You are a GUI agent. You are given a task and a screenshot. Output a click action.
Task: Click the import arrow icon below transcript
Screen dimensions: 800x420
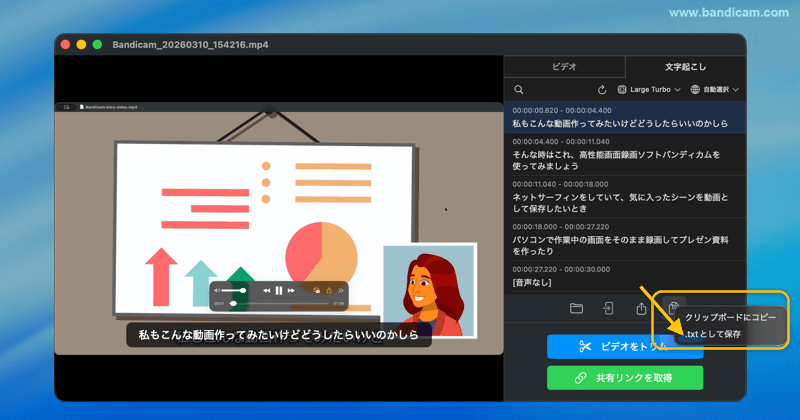pos(608,308)
